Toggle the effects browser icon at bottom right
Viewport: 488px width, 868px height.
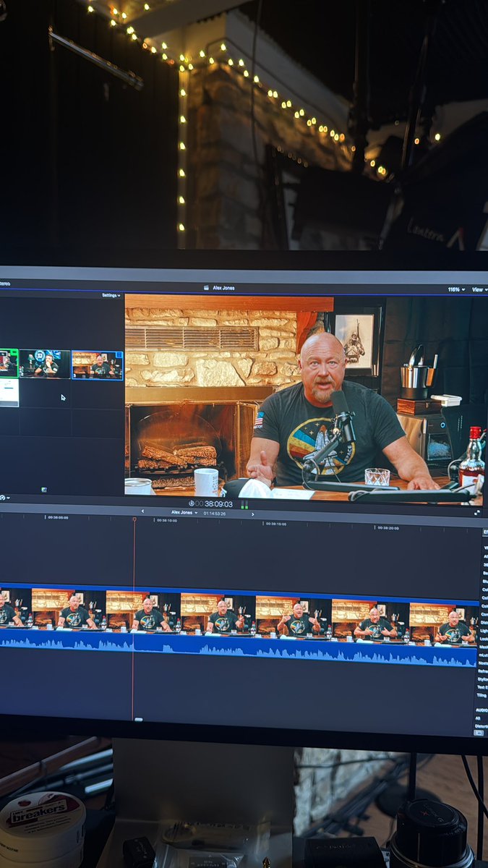point(478,733)
